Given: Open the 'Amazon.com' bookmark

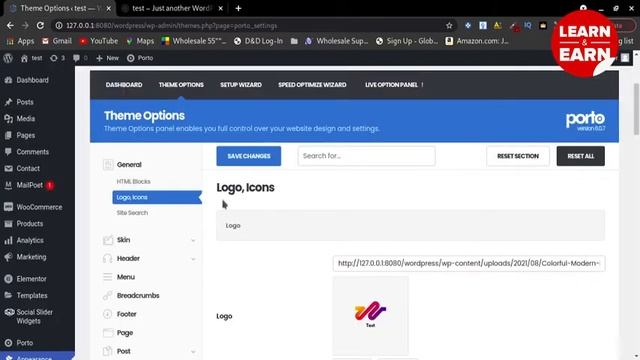Looking at the screenshot, I should (x=477, y=41).
